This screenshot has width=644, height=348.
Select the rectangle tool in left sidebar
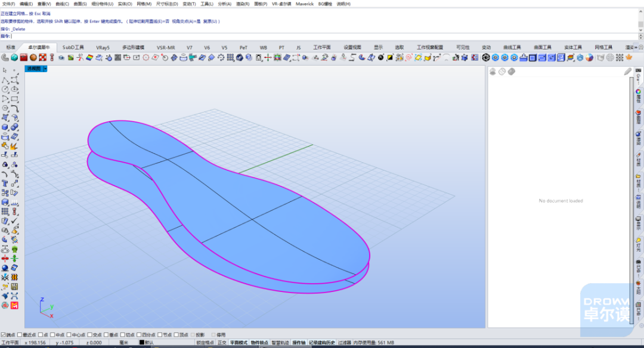click(14, 99)
